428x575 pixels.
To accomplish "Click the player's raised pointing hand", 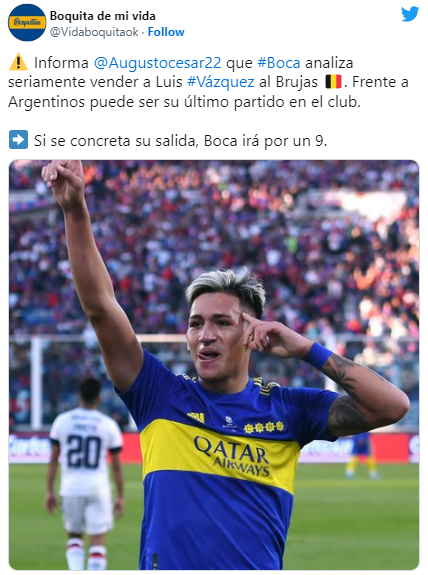I will (x=64, y=182).
